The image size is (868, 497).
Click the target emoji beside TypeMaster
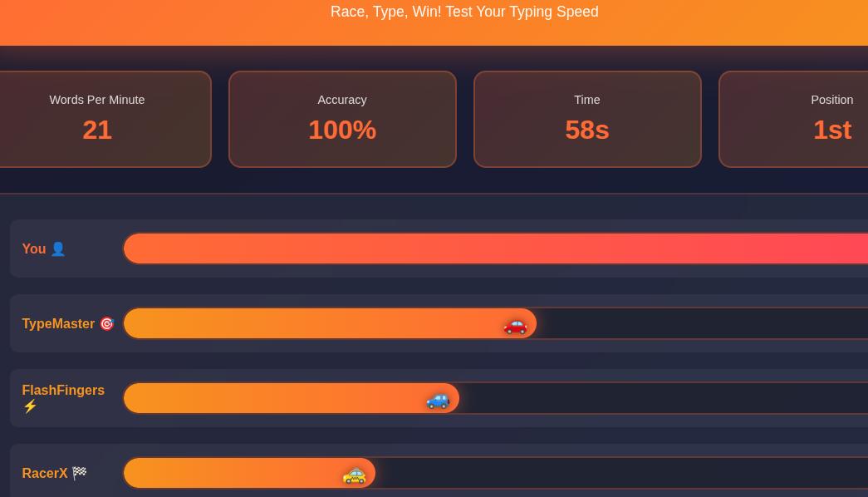(x=106, y=323)
